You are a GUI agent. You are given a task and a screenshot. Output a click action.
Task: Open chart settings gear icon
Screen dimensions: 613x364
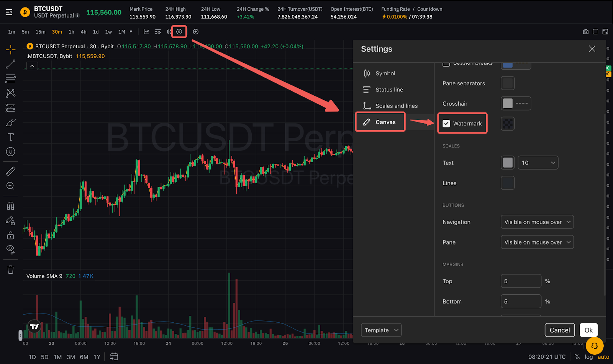coord(179,32)
